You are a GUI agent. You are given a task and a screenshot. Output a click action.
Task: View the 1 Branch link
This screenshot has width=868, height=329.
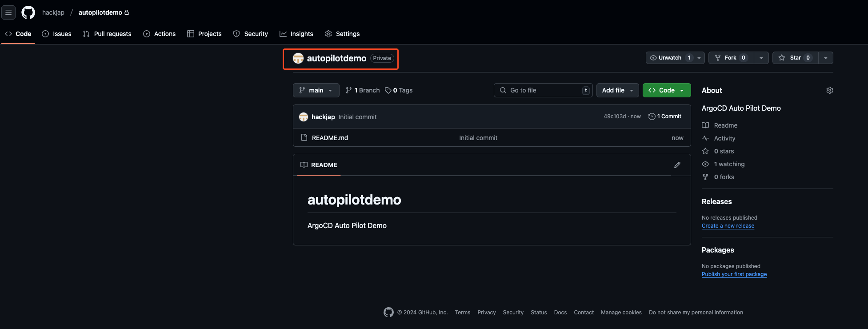(363, 90)
